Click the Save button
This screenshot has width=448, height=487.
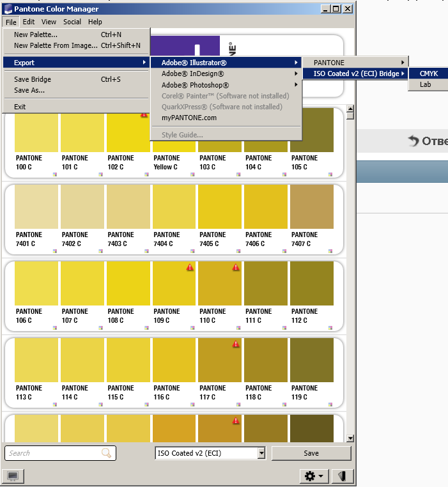[311, 453]
